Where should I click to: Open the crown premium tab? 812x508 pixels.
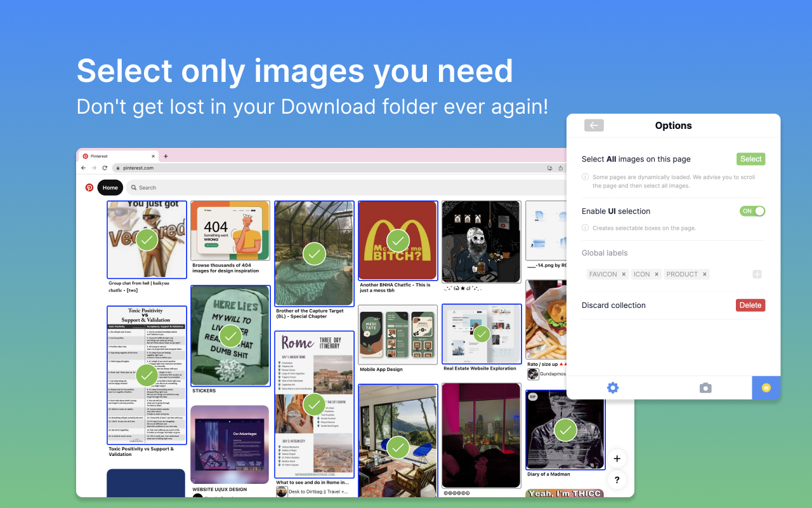point(766,387)
